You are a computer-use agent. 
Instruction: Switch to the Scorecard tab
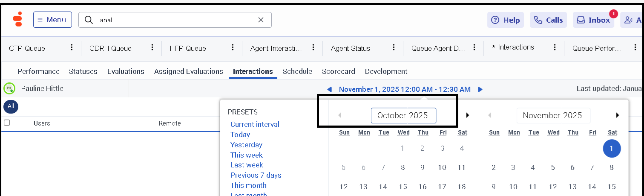pos(339,71)
